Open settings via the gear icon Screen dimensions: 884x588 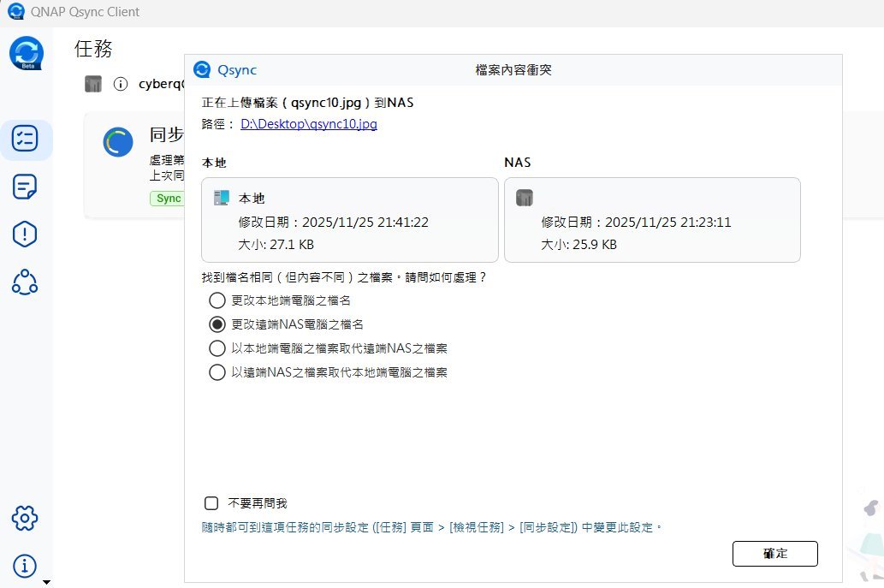(25, 518)
